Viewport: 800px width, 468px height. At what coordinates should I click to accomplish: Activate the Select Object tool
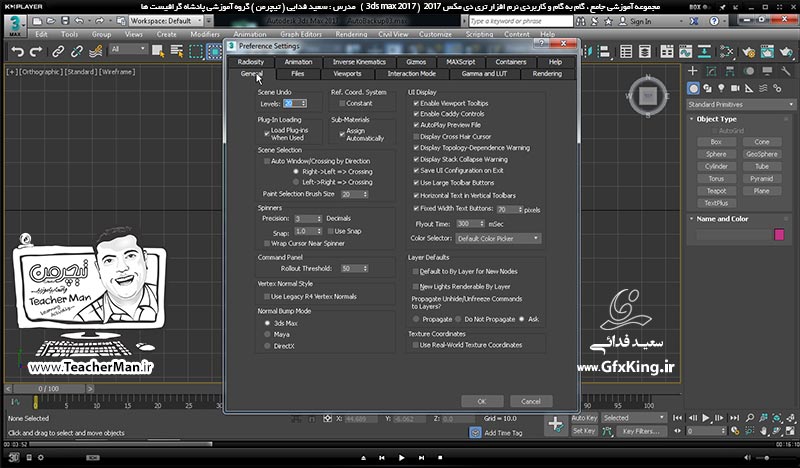158,52
